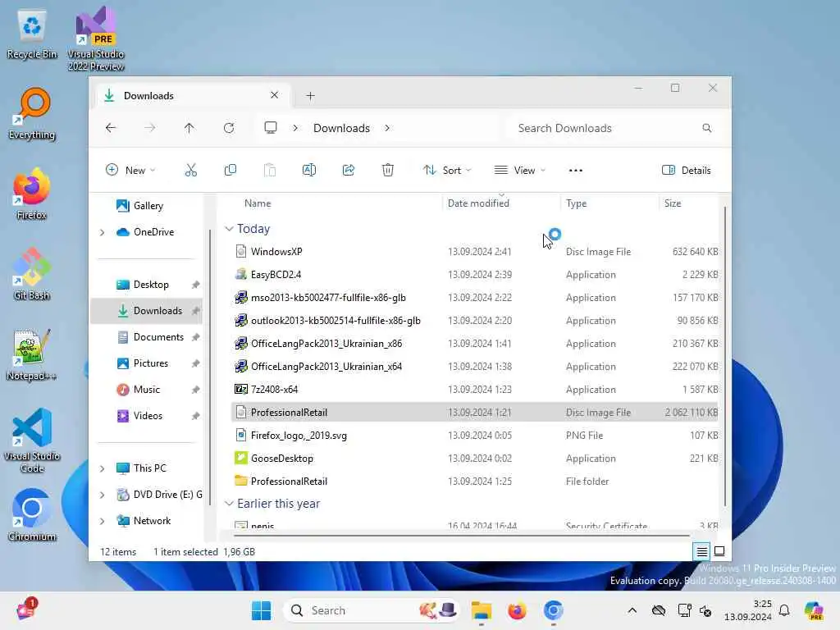Viewport: 840px width, 630px height.
Task: Close the Downloads tab
Action: coord(274,95)
